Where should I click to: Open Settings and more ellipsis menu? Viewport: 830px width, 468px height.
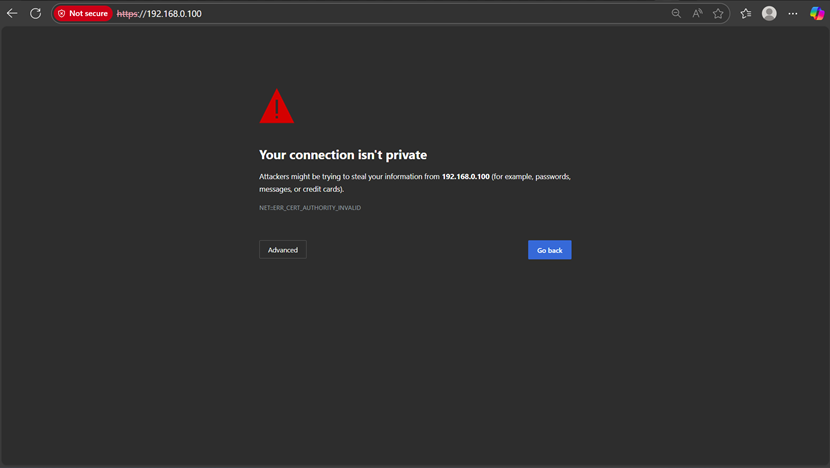(792, 13)
